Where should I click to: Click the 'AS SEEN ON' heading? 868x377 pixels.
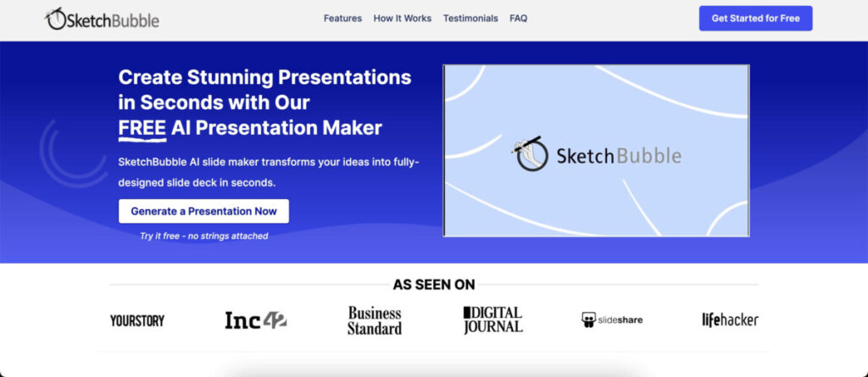(x=434, y=285)
